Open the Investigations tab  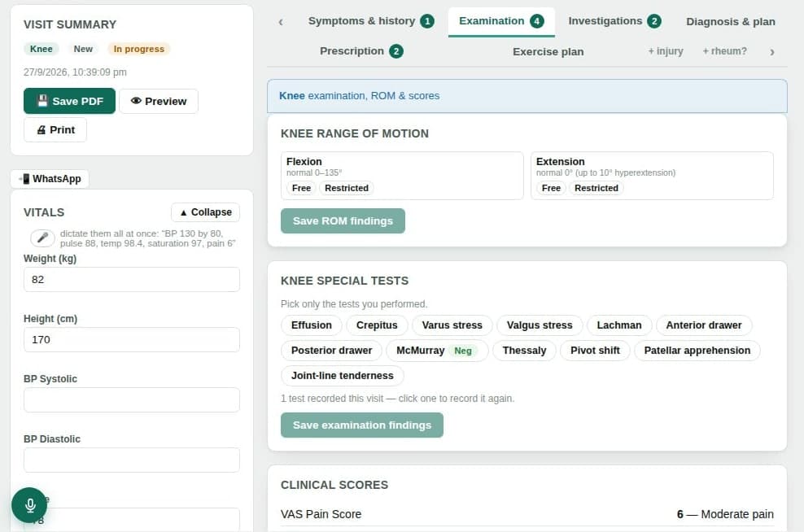tap(614, 21)
